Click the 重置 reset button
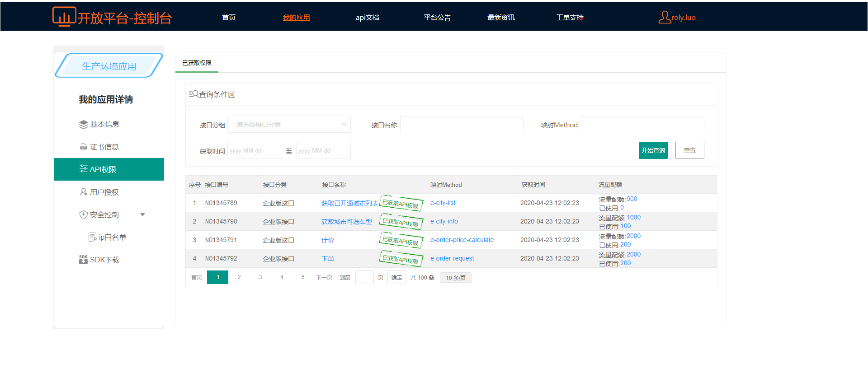The width and height of the screenshot is (868, 382). tap(690, 150)
